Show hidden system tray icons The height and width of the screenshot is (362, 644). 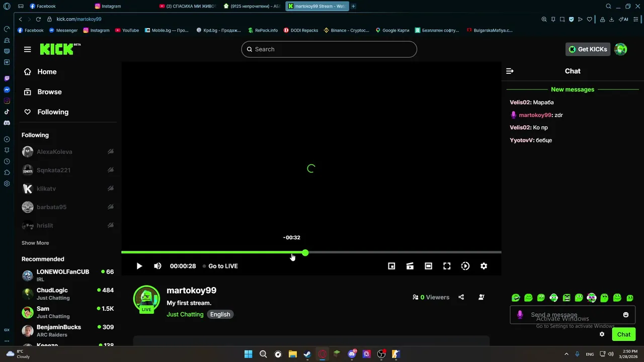(x=567, y=354)
